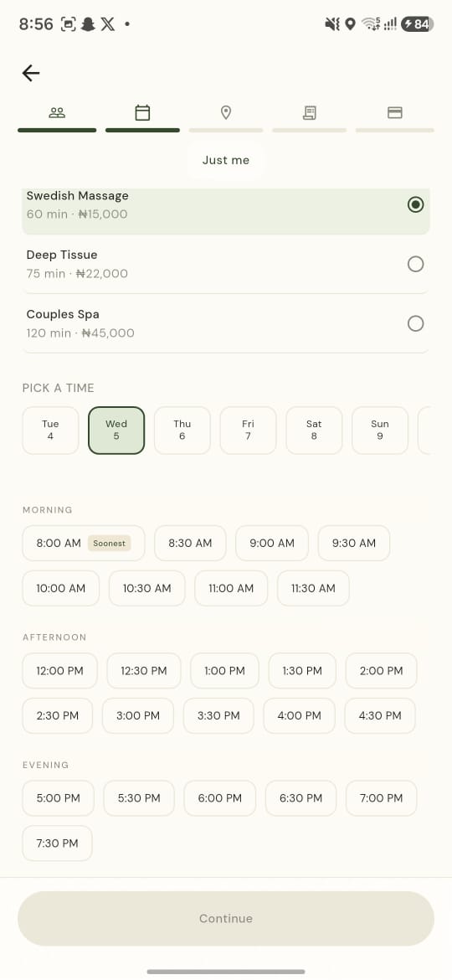Select the calendar step icon

[142, 112]
